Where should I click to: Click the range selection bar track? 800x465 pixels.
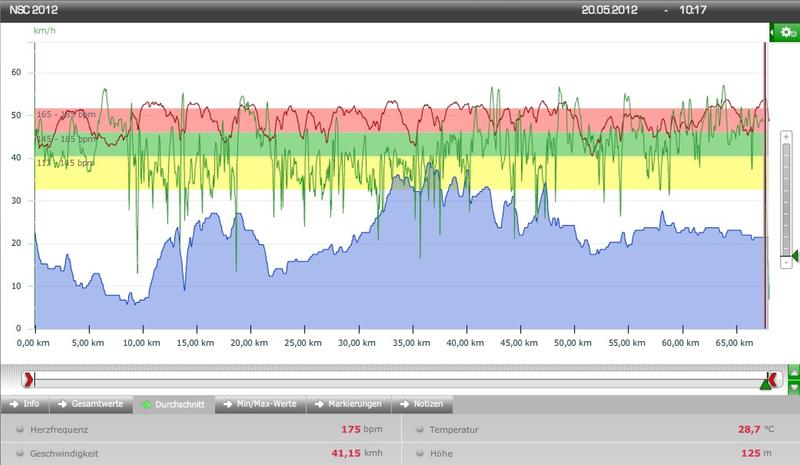[x=401, y=379]
